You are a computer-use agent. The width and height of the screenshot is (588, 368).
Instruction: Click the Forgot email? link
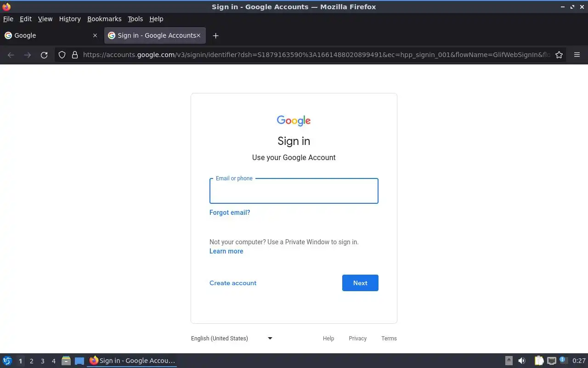[x=230, y=213]
